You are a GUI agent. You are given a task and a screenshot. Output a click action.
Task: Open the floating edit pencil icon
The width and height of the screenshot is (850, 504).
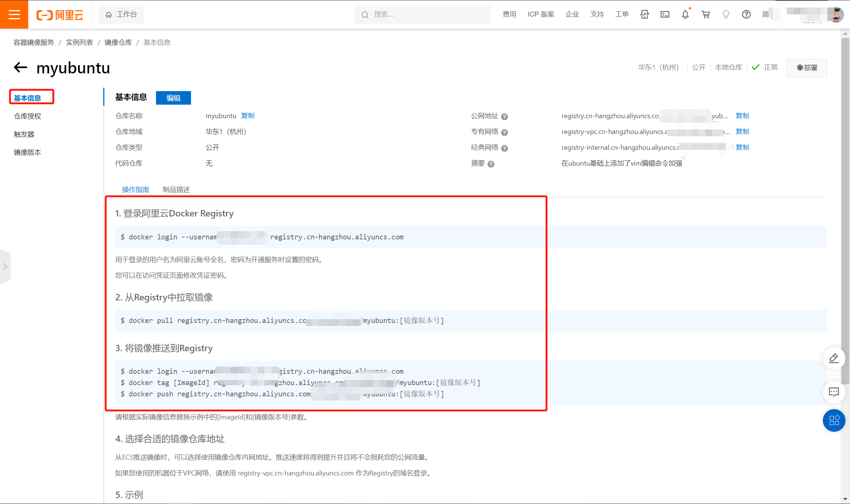coord(834,358)
